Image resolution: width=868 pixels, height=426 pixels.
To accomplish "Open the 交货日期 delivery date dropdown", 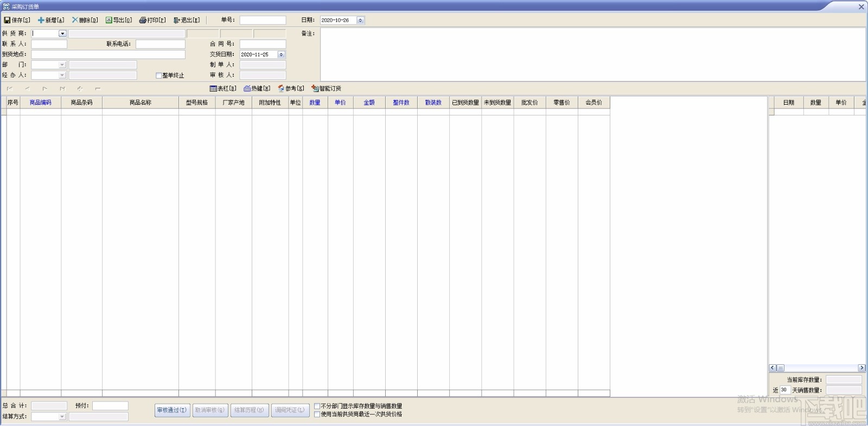I will (x=281, y=54).
